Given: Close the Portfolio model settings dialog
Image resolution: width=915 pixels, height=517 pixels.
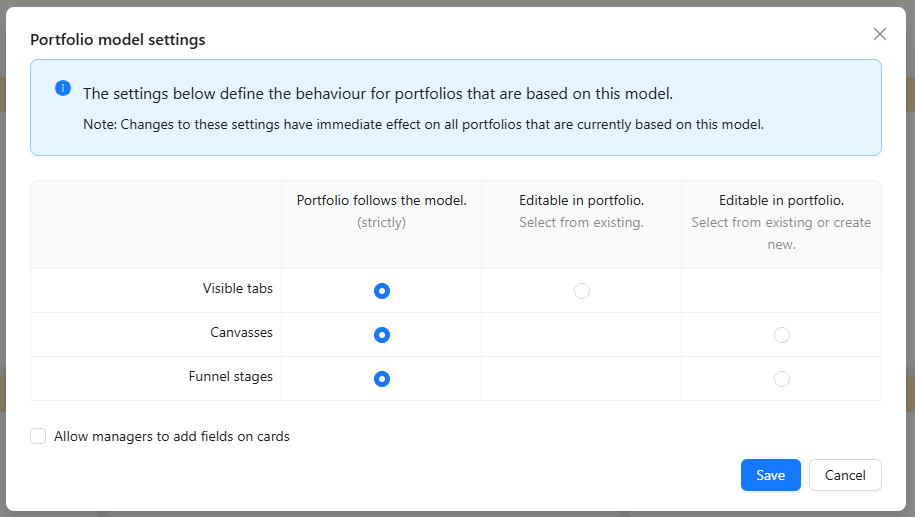Looking at the screenshot, I should click(x=879, y=34).
